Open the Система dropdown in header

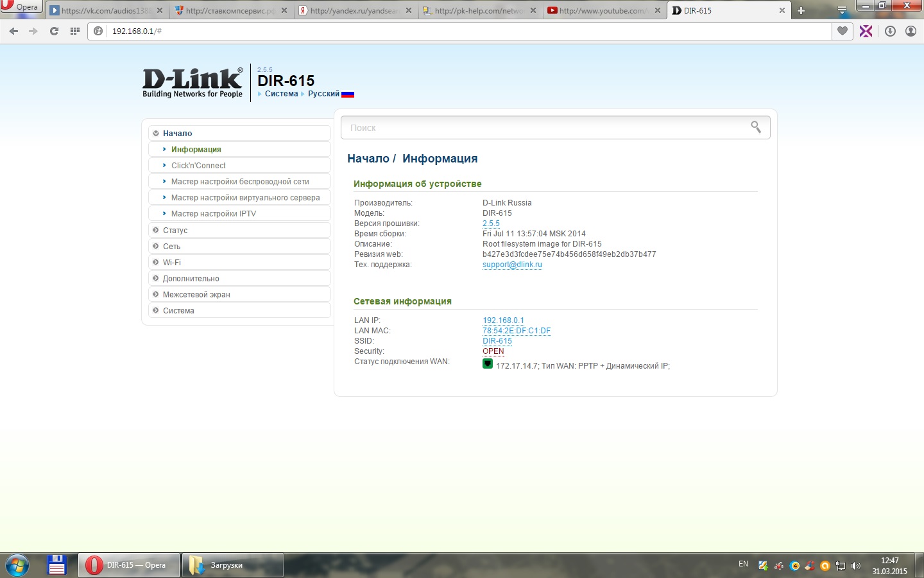281,94
